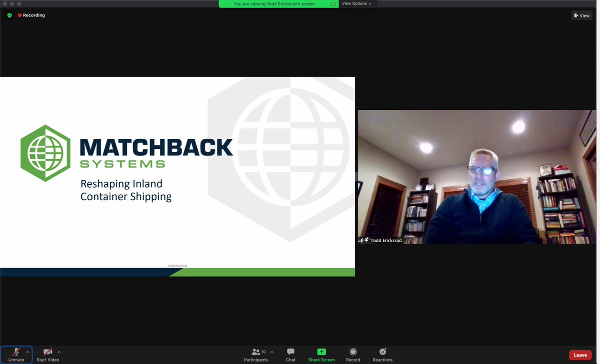Expand participants options arrow

coord(272,352)
